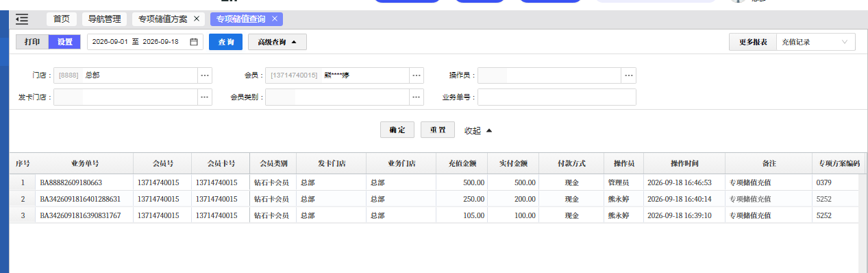
Task: Open the calendar icon in date range
Action: [194, 42]
